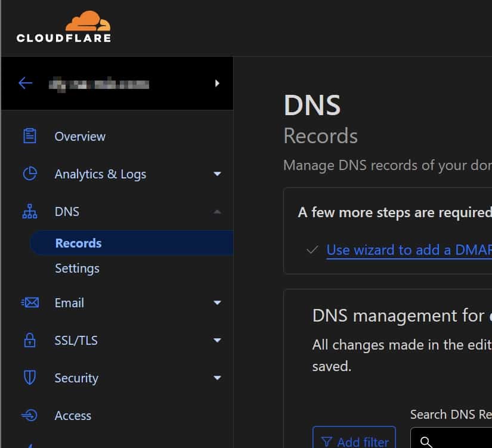The height and width of the screenshot is (448, 492).
Task: Click the back arrow beside domain name
Action: (x=25, y=83)
